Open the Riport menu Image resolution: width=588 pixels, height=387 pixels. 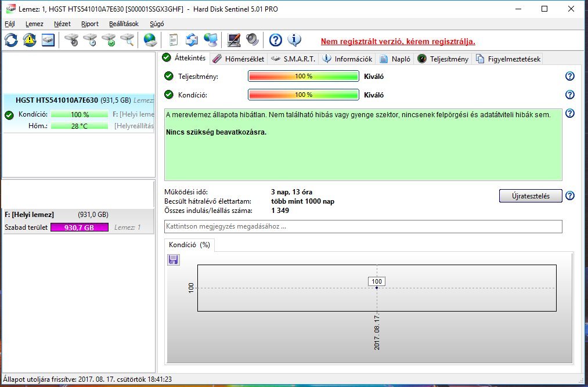click(x=90, y=24)
